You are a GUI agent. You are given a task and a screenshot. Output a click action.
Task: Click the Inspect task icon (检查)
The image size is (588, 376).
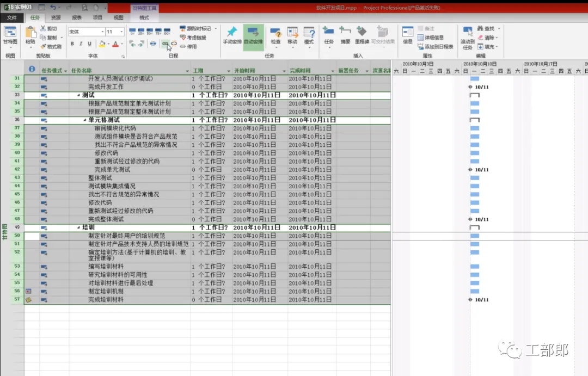275,35
